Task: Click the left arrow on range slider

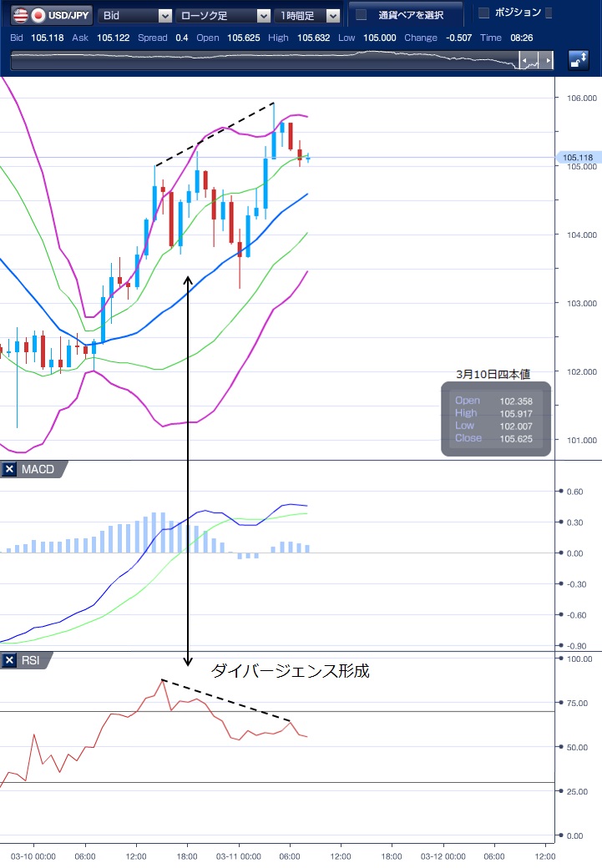Action: pos(526,61)
